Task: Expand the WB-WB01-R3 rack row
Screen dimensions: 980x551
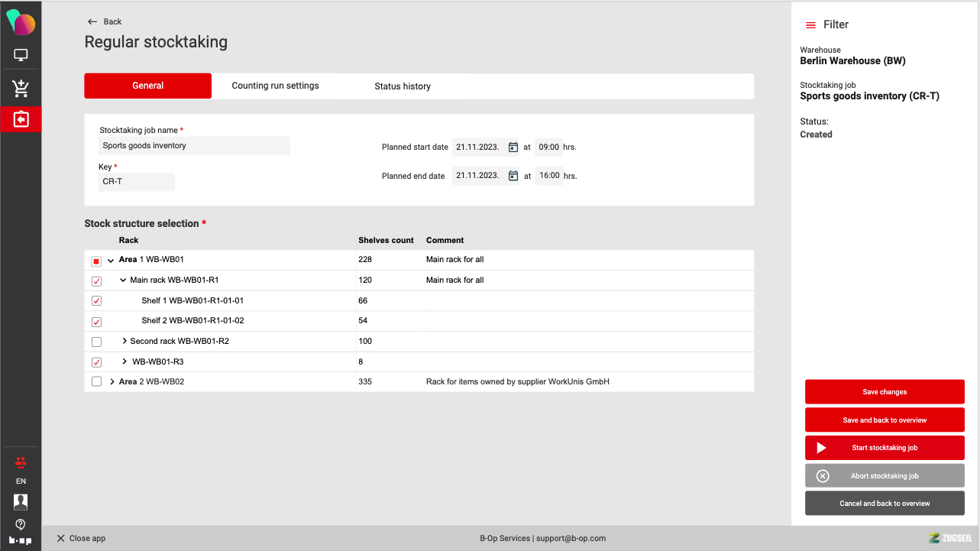Action: coord(125,361)
